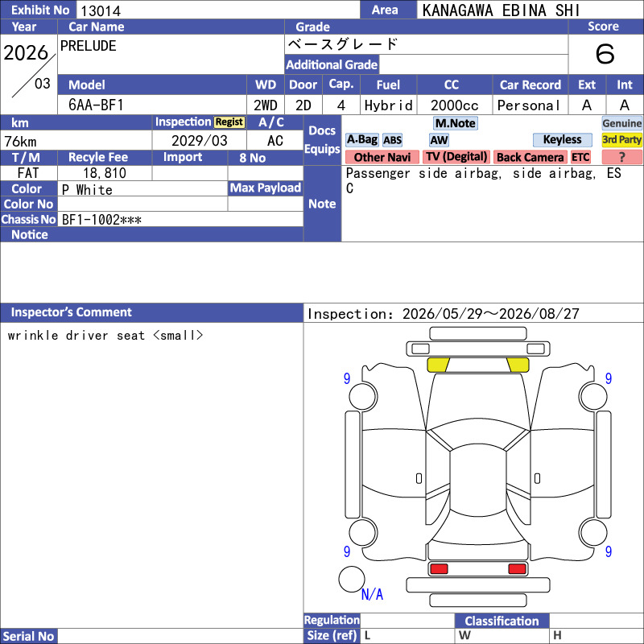Screen dimensions: 644x644
Task: Click the front-right wheel circle
Action: coord(593,396)
